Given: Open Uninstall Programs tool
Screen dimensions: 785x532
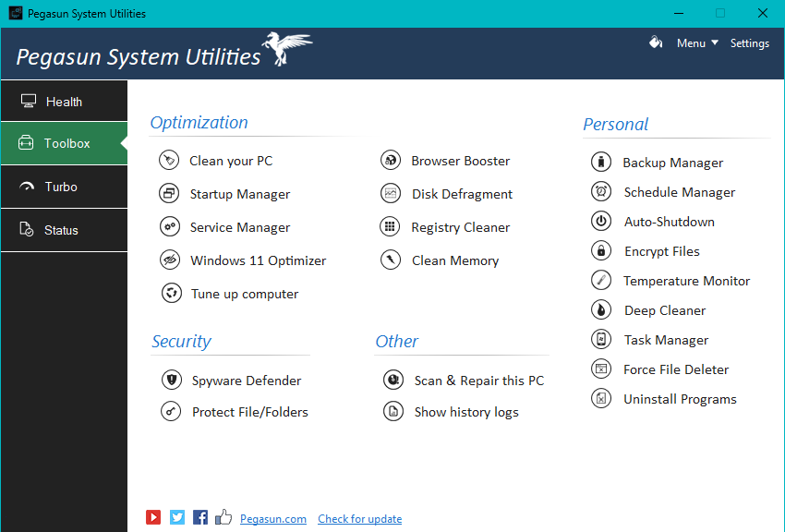Looking at the screenshot, I should tap(680, 399).
